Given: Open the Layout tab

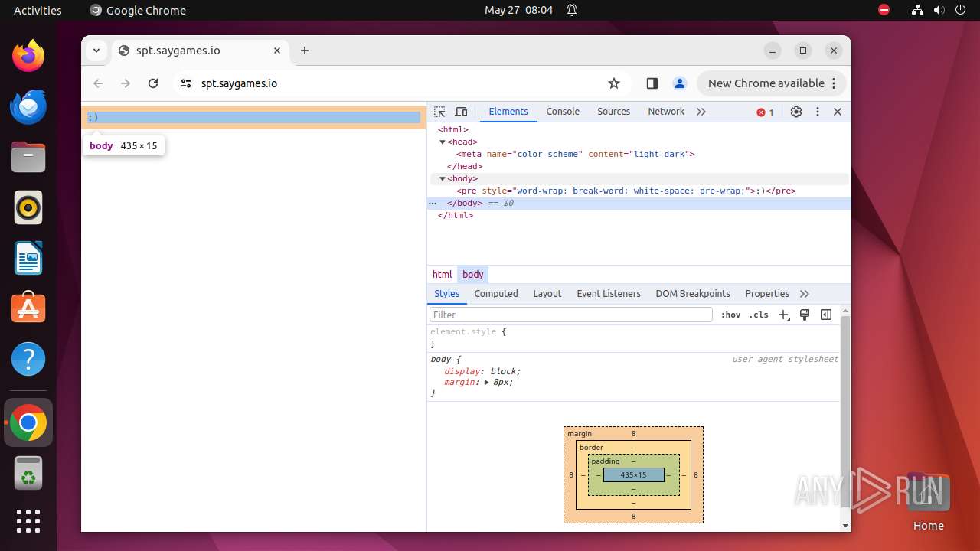Looking at the screenshot, I should coord(547,294).
